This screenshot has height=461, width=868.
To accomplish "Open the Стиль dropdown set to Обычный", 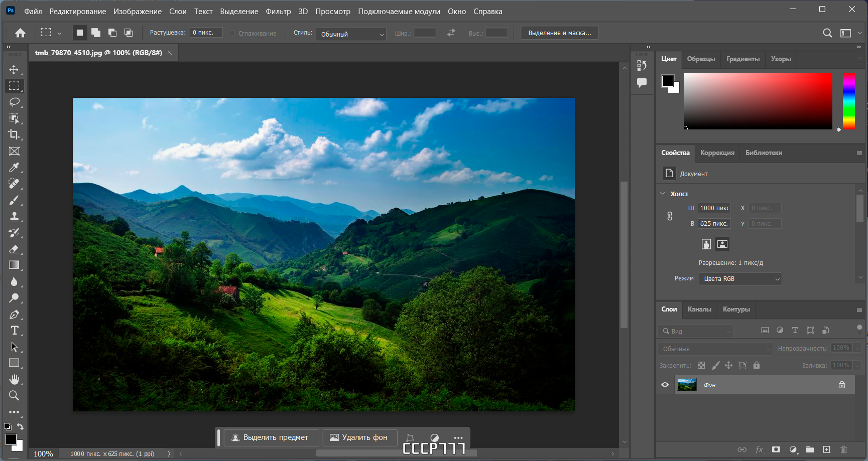I will 350,34.
